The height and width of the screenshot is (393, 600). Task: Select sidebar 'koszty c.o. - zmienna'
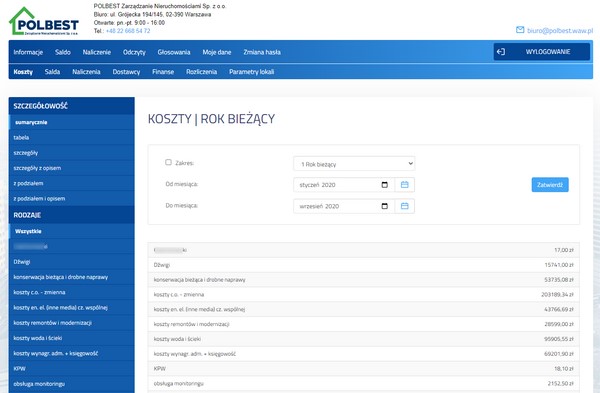point(72,292)
